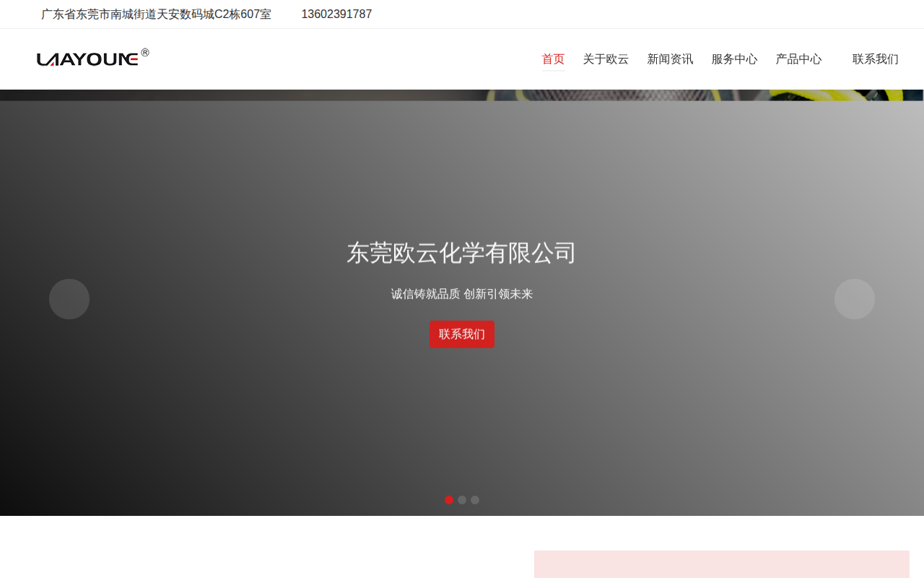Click the phone number 13602391787
The image size is (924, 578).
[336, 14]
